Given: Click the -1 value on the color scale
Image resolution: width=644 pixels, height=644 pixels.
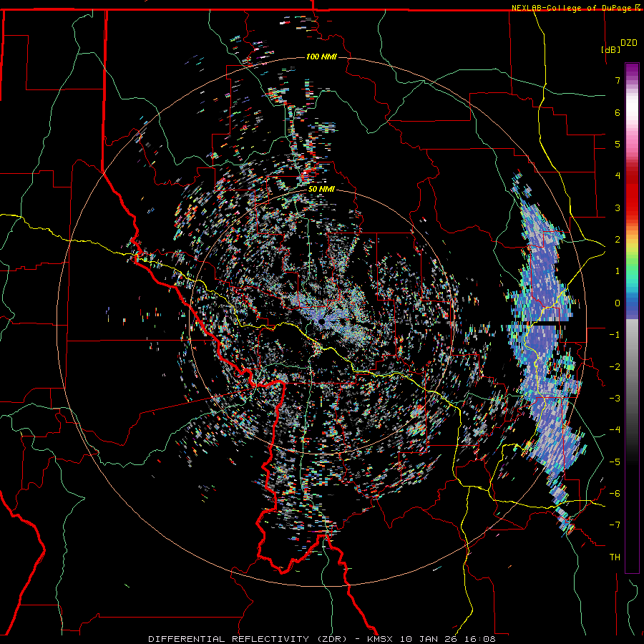Looking at the screenshot, I should tap(615, 335).
